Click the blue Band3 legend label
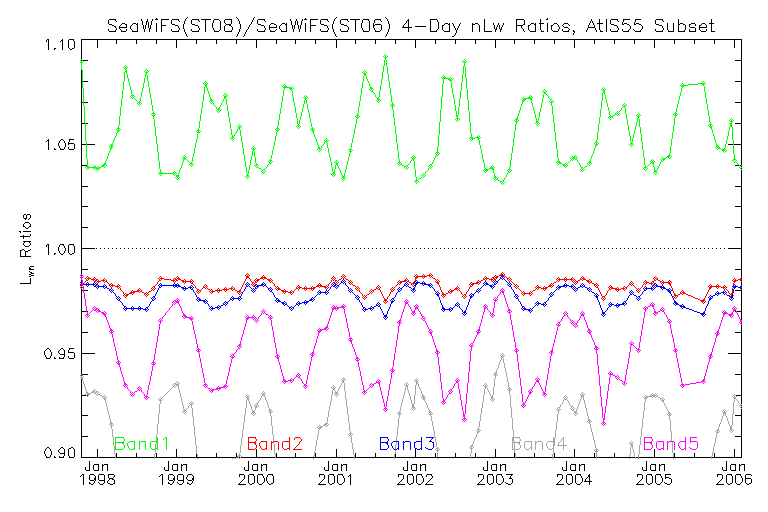 tap(407, 444)
